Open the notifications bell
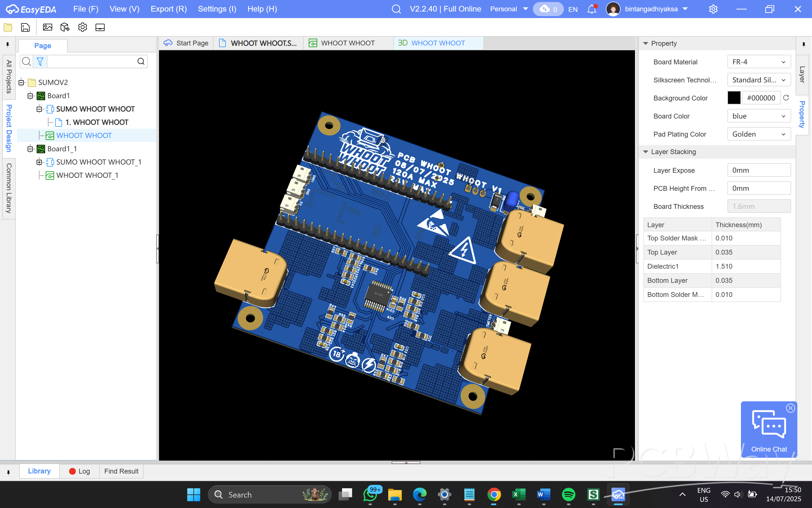This screenshot has width=812, height=508. tap(592, 9)
